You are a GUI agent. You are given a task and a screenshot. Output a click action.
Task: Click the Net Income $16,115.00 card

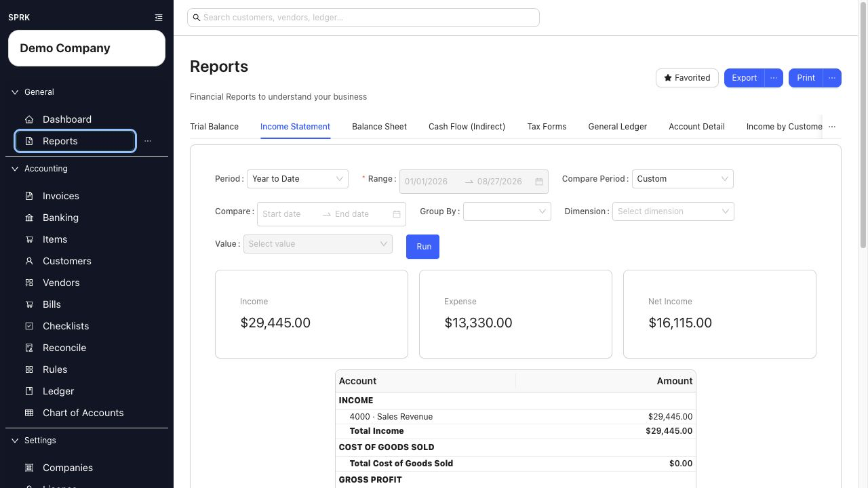tap(719, 314)
